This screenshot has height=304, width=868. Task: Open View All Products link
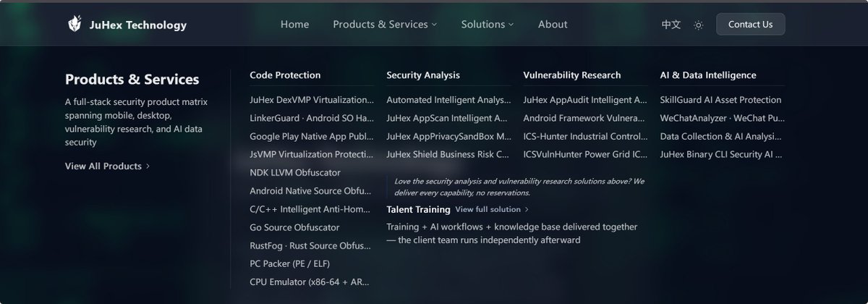103,166
